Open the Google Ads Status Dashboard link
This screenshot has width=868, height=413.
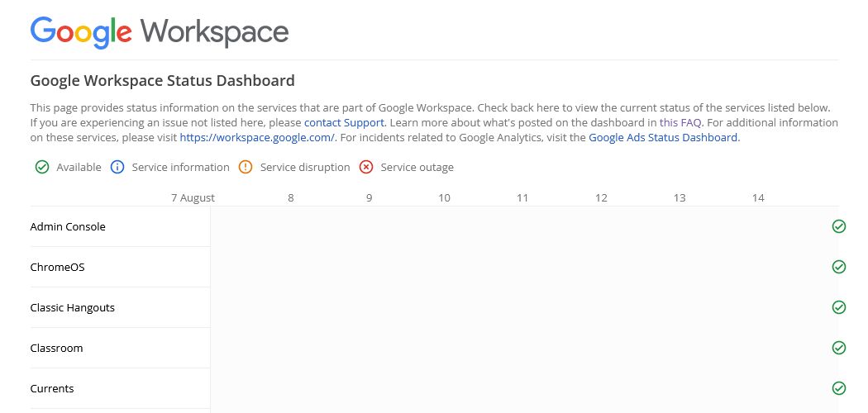point(663,137)
